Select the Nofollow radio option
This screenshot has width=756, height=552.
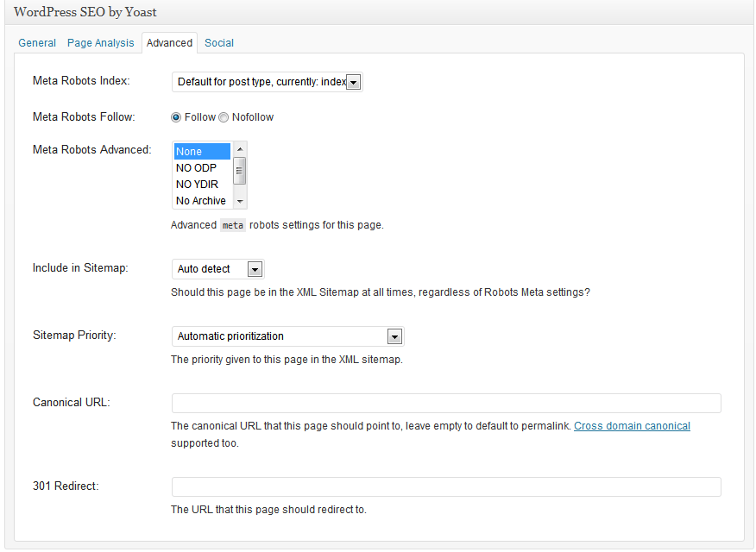(x=224, y=116)
